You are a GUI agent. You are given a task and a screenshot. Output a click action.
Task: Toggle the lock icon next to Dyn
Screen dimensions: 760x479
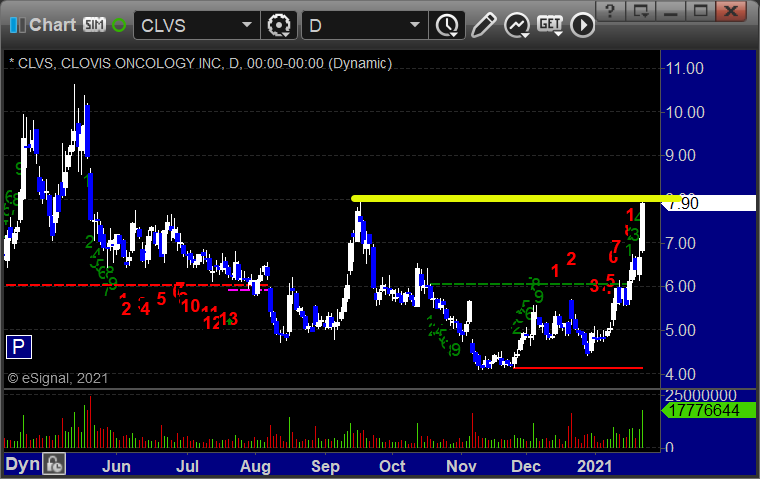click(54, 464)
